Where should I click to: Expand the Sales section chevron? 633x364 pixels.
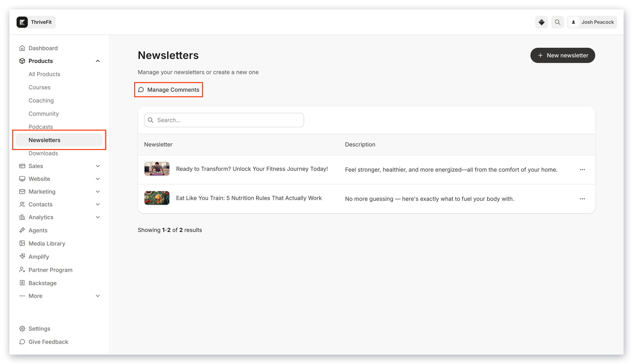click(98, 166)
